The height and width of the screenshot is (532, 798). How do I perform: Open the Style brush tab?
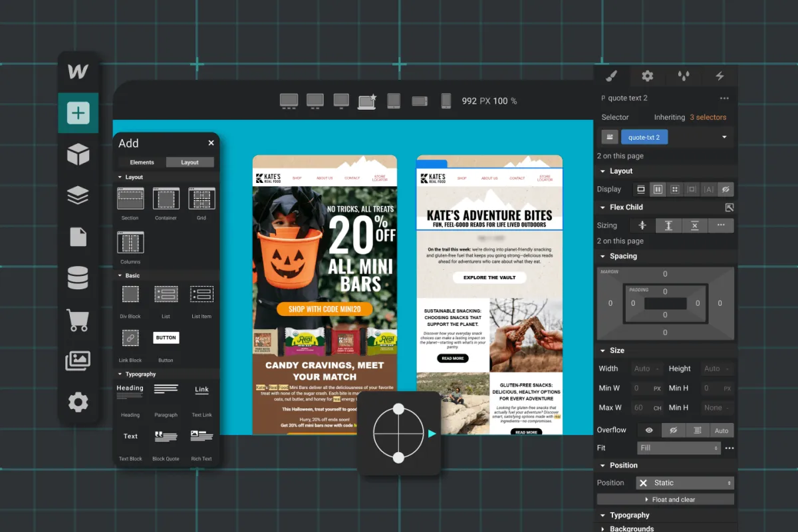[x=612, y=76]
